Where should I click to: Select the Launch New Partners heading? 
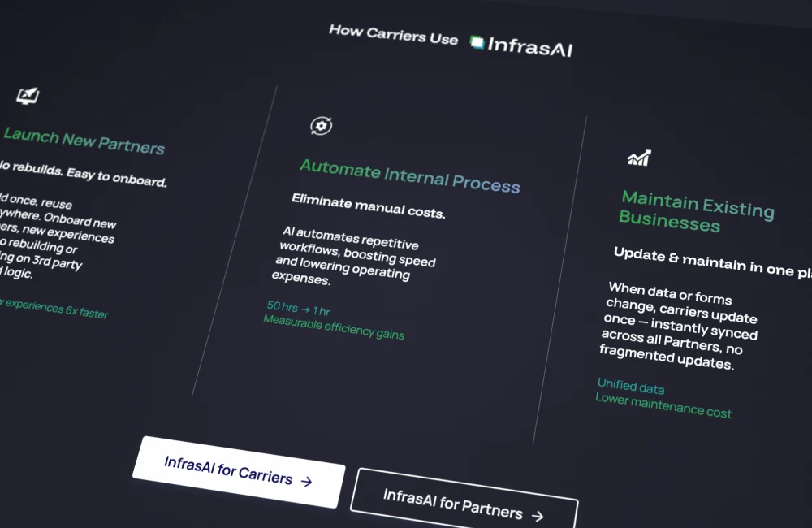[x=84, y=141]
